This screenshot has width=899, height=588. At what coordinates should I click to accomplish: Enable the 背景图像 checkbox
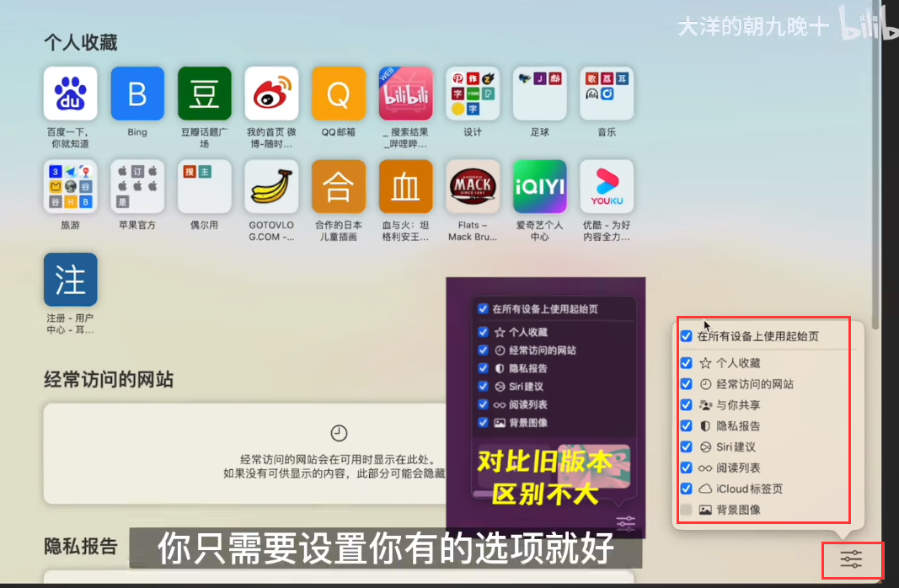[x=687, y=510]
